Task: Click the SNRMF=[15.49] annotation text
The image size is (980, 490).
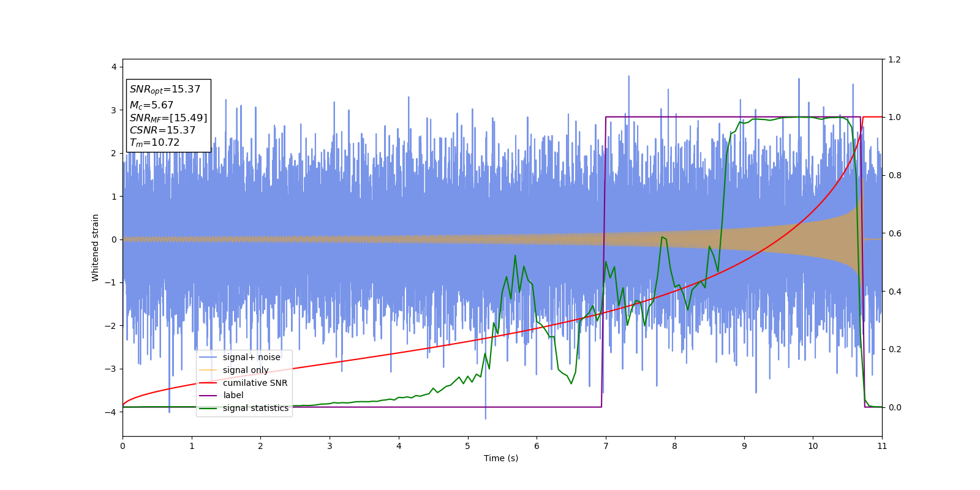Action: pyautogui.click(x=168, y=118)
